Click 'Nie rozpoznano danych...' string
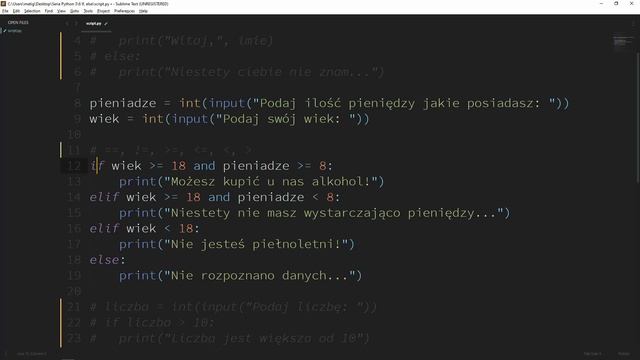 coord(259,276)
